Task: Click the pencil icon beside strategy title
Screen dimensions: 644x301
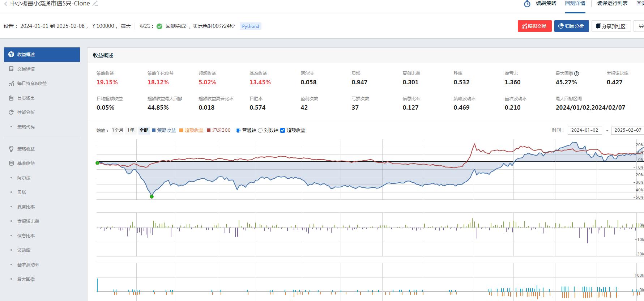Action: tap(95, 4)
